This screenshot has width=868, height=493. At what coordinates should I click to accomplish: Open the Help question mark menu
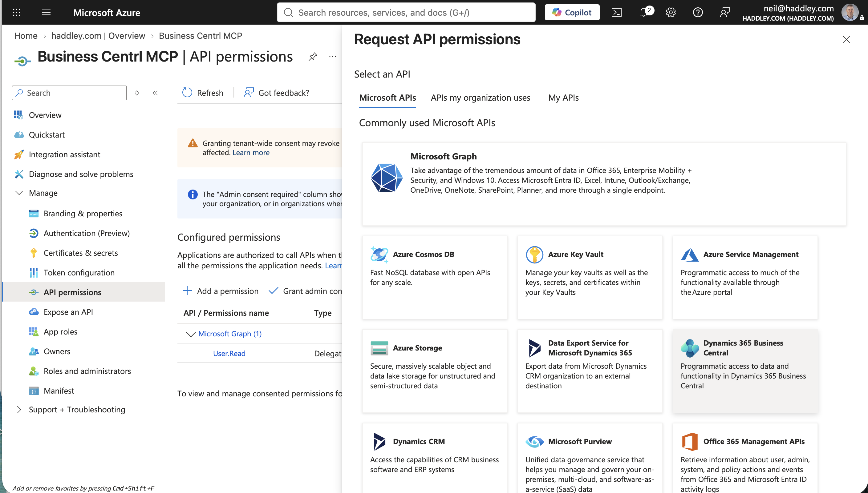click(698, 13)
